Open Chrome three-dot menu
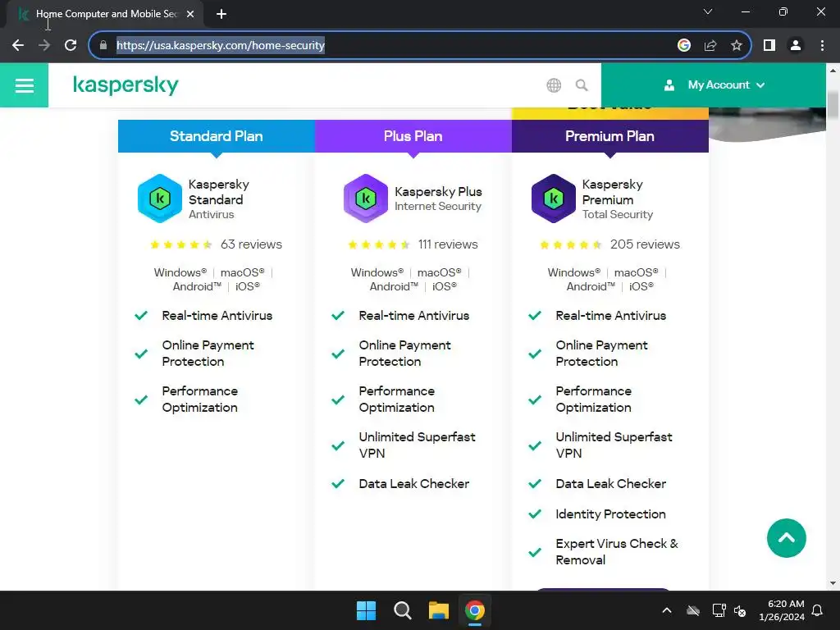Viewport: 840px width, 630px height. [822, 46]
